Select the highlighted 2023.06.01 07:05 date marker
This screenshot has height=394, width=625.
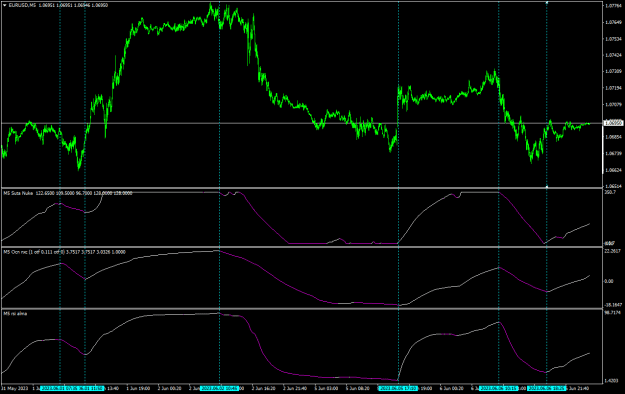[x=60, y=388]
